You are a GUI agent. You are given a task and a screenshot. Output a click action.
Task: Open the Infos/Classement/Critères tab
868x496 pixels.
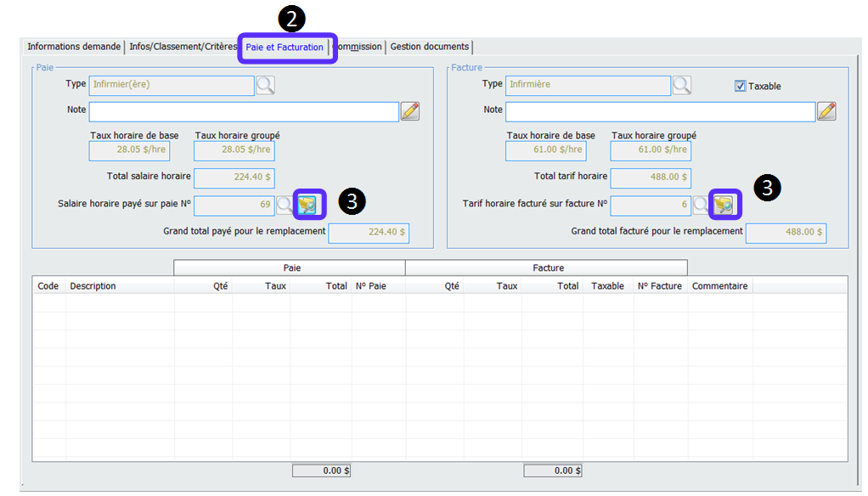183,47
